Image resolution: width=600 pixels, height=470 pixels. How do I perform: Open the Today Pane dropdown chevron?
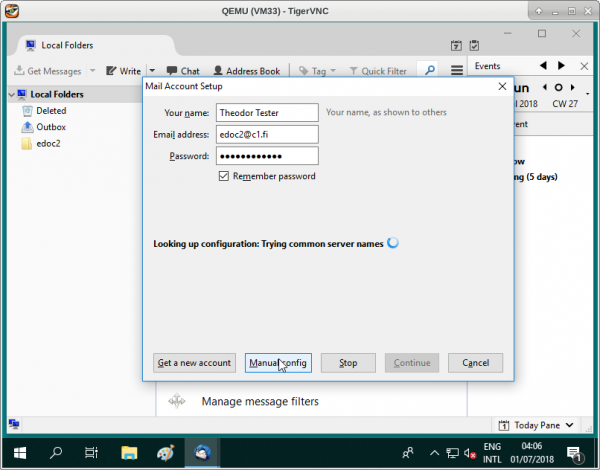569,425
